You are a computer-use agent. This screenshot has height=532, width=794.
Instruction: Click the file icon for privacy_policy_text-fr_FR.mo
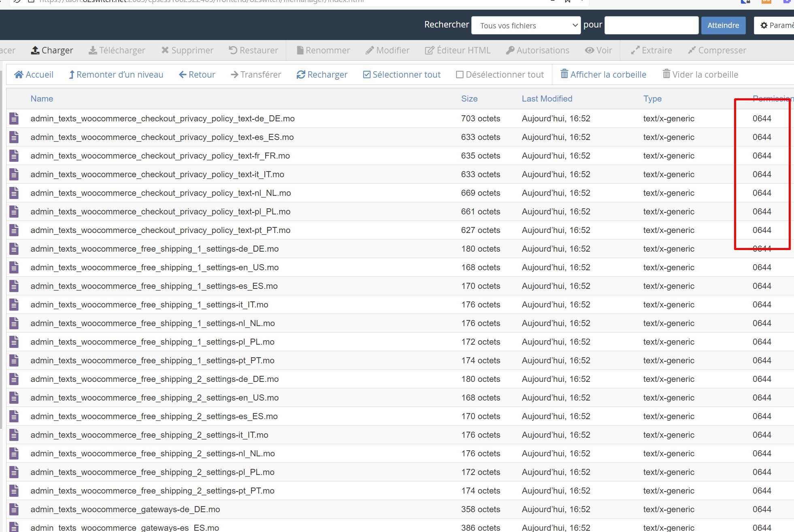(x=14, y=156)
